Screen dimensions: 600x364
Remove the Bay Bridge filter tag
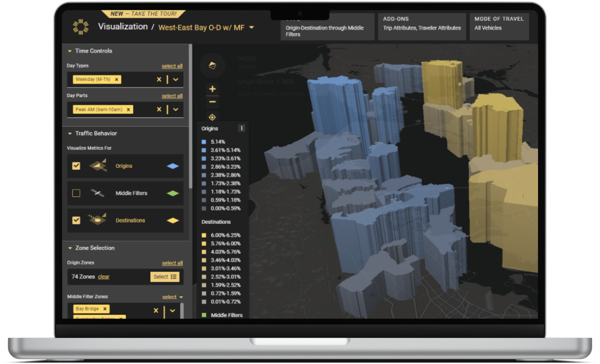click(x=105, y=309)
